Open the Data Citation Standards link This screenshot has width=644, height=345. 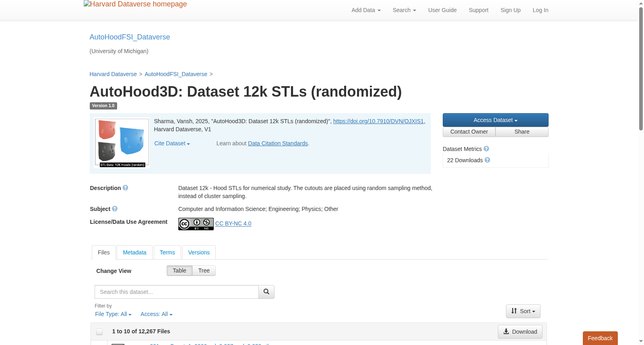[x=278, y=143]
